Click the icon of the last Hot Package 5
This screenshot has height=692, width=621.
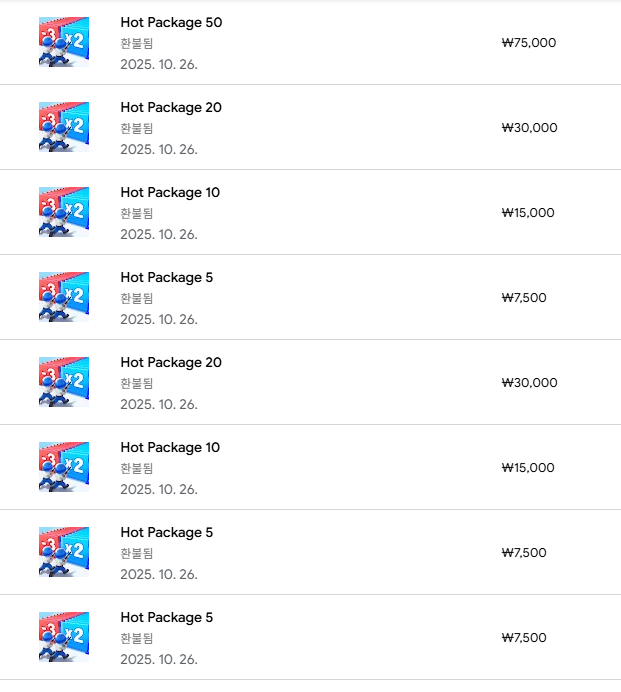click(x=64, y=637)
